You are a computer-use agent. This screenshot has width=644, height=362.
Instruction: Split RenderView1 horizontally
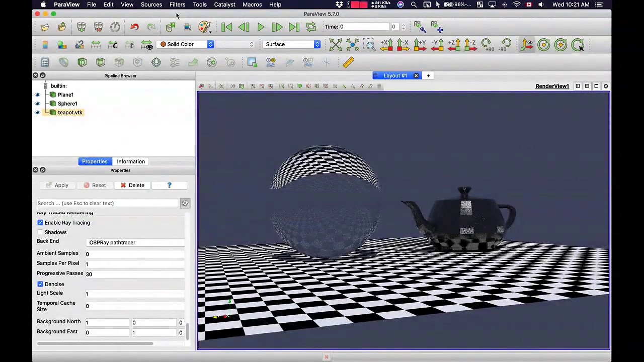(578, 86)
